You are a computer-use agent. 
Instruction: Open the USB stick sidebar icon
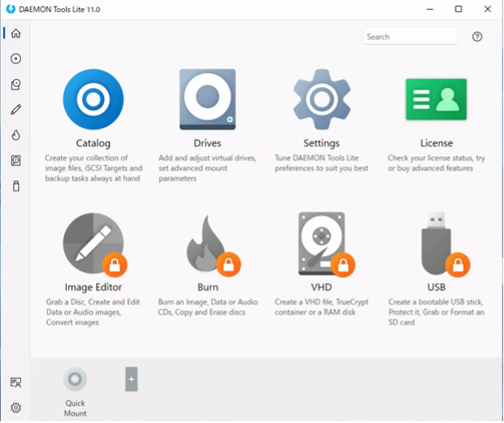[15, 186]
